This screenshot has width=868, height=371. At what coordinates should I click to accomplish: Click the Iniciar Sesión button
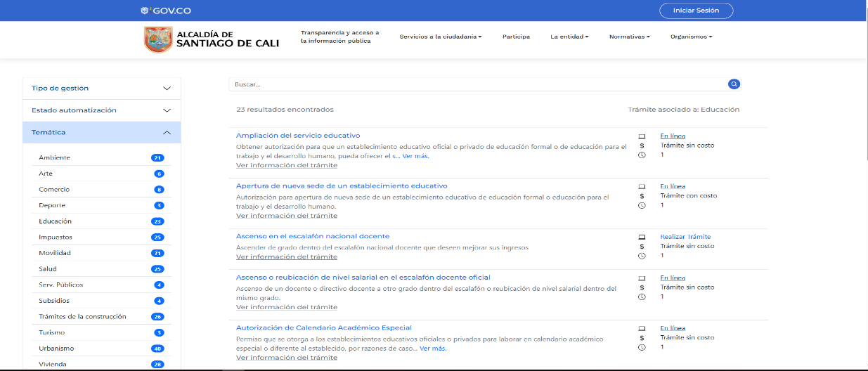click(x=696, y=11)
